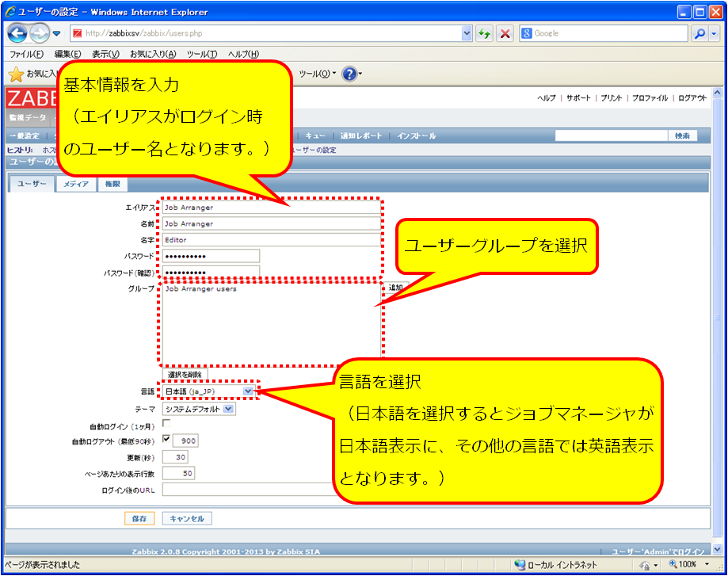The width and height of the screenshot is (728, 576).
Task: Click the お気に入り star icon
Action: click(15, 73)
